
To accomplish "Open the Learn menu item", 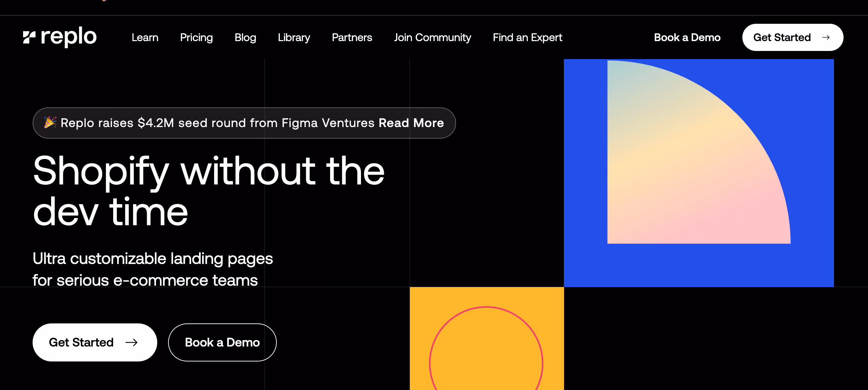I will 145,37.
